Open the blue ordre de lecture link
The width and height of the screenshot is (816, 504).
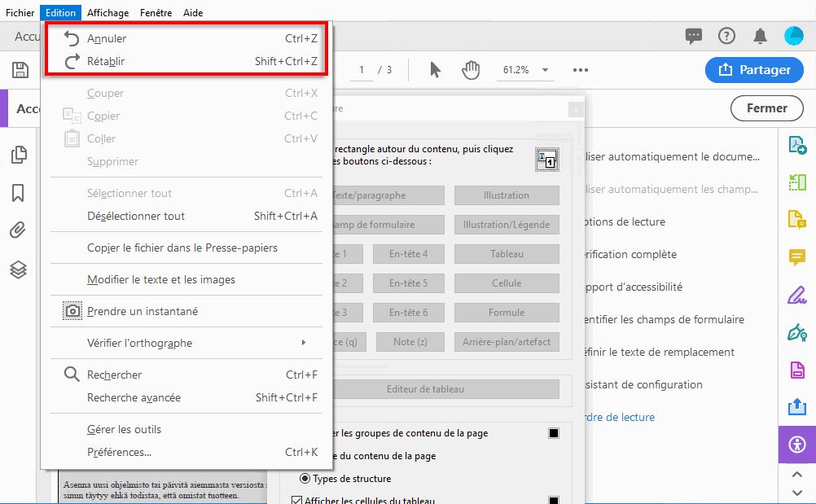619,417
